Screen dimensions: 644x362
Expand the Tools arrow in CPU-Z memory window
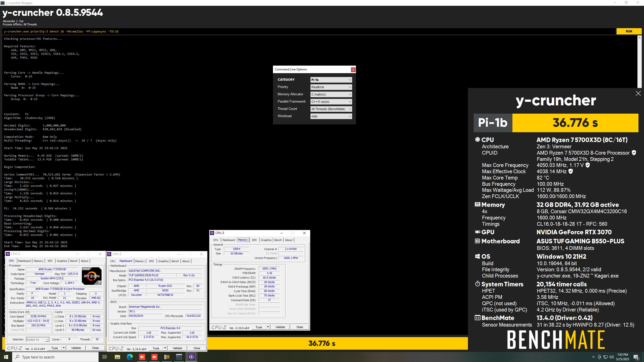(x=268, y=327)
